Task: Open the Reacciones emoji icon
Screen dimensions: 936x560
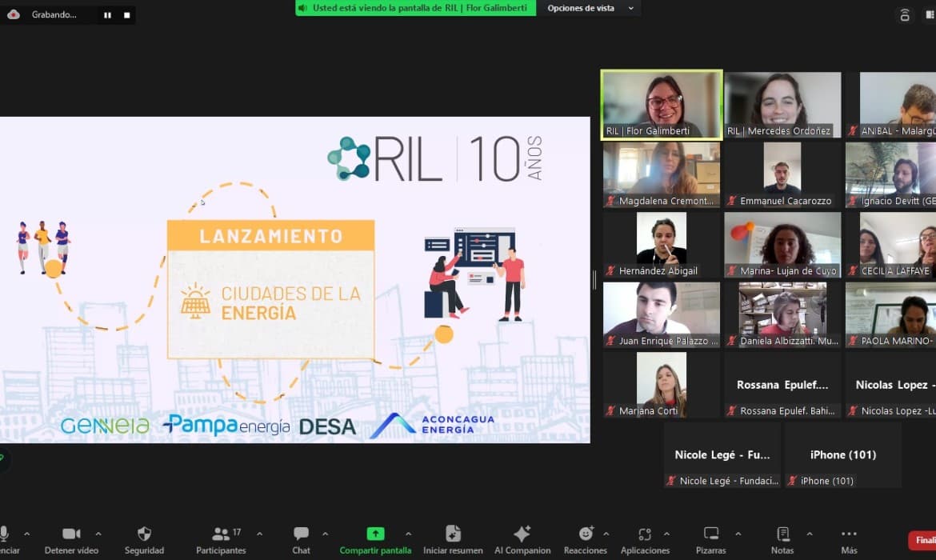Action: [586, 534]
